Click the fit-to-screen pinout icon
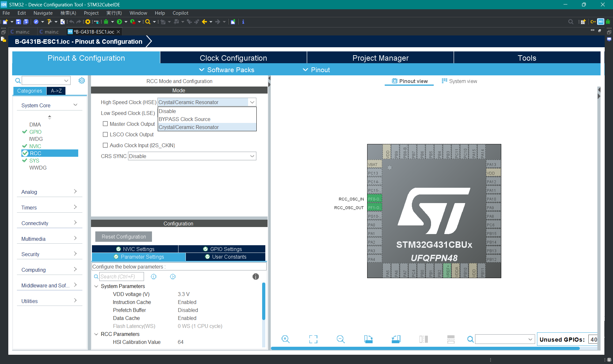This screenshot has width=613, height=364. coord(313,339)
